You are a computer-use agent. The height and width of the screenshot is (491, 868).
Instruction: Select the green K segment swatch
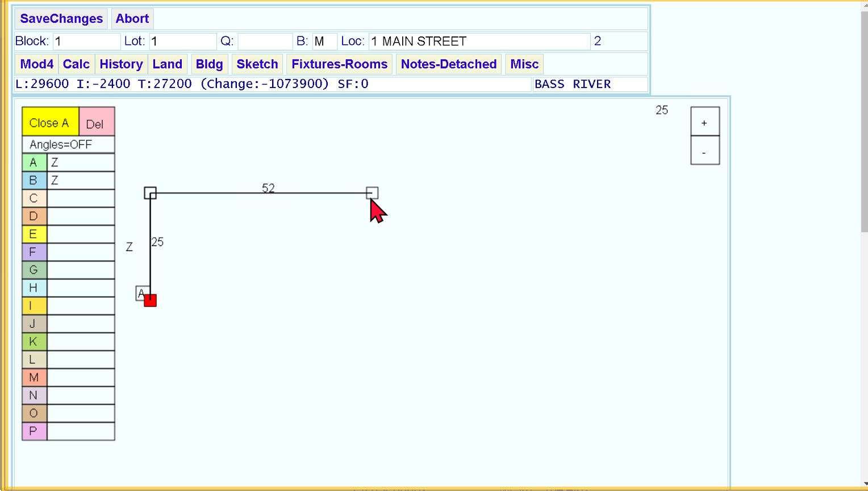34,342
